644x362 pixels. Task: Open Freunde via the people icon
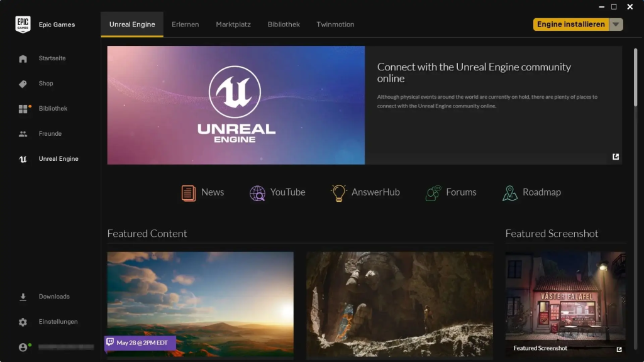(23, 134)
